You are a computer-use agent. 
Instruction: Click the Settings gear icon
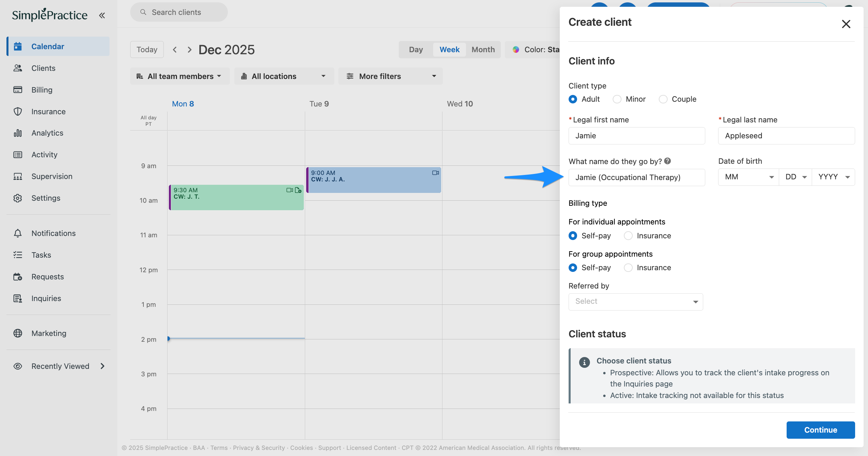tap(18, 198)
